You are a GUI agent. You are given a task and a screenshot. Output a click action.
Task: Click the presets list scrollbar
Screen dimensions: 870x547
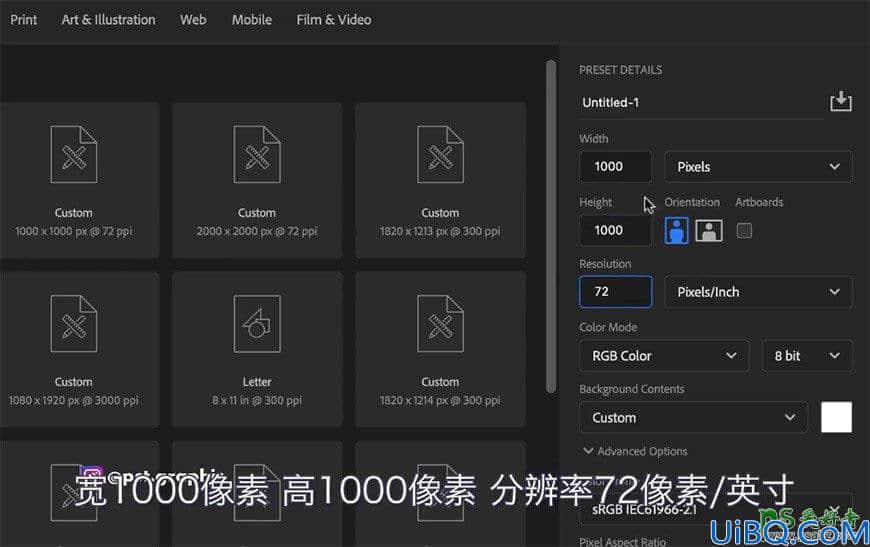(550, 226)
